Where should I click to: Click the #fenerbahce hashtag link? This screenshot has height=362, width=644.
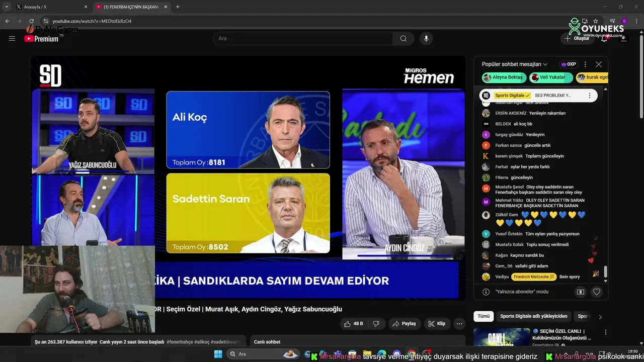(x=180, y=342)
